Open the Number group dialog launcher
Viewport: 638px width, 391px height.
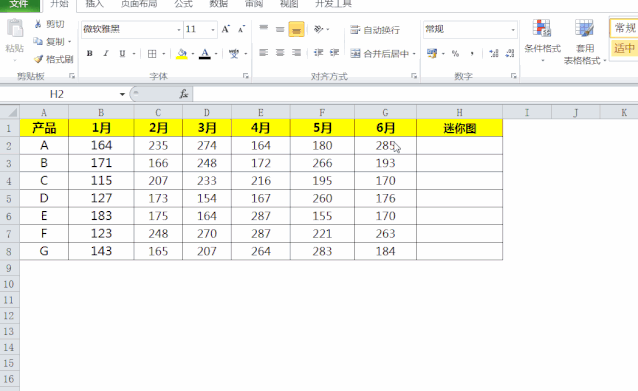513,76
